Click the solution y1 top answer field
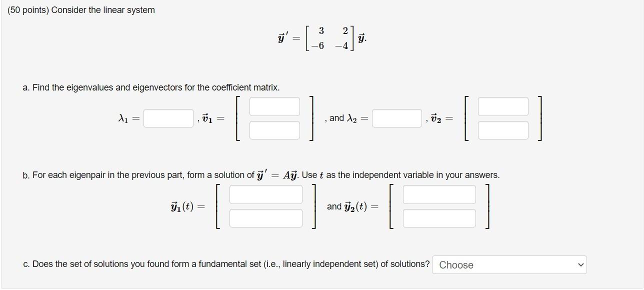The width and height of the screenshot is (644, 290). pyautogui.click(x=265, y=194)
